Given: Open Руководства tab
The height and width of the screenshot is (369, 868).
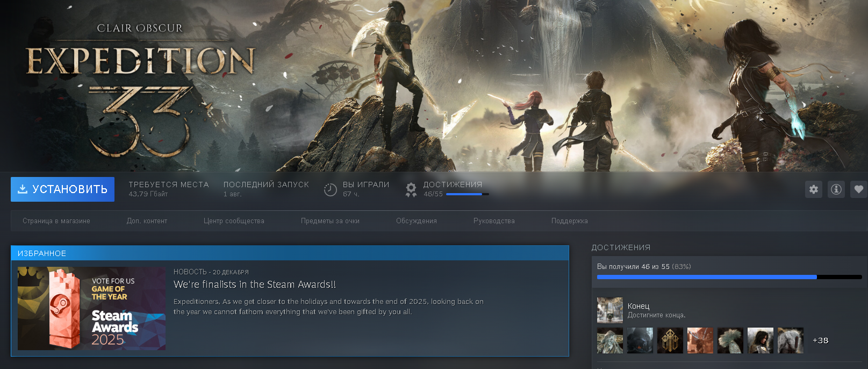Looking at the screenshot, I should (494, 221).
